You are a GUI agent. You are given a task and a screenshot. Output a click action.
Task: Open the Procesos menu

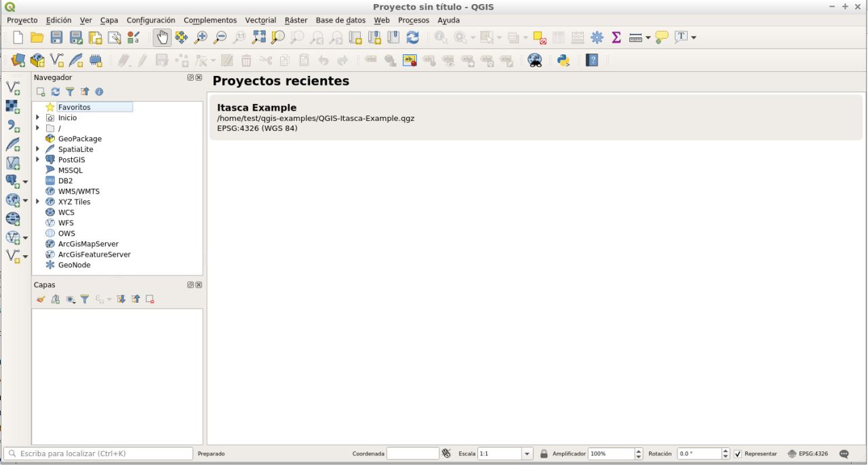(x=414, y=20)
